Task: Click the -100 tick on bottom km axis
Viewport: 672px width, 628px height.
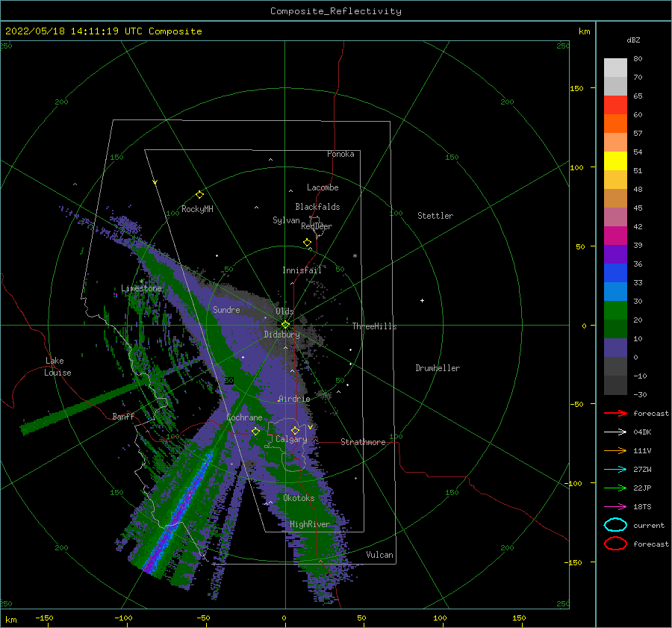Action: (x=123, y=618)
